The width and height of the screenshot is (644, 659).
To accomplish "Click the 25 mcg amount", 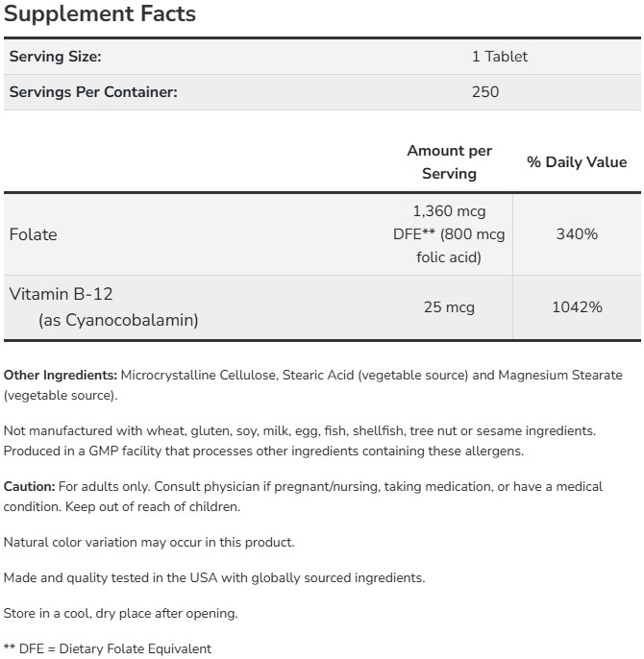I will [x=449, y=307].
